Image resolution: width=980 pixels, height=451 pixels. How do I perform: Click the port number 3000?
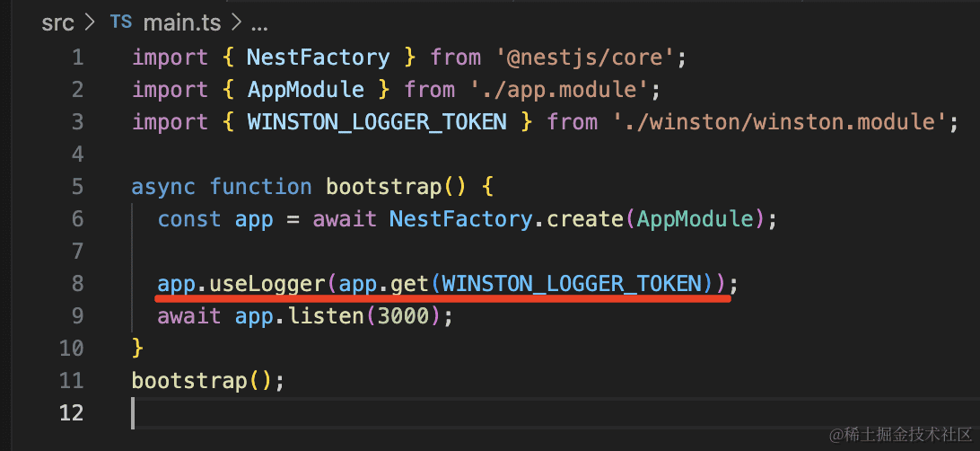tap(403, 316)
